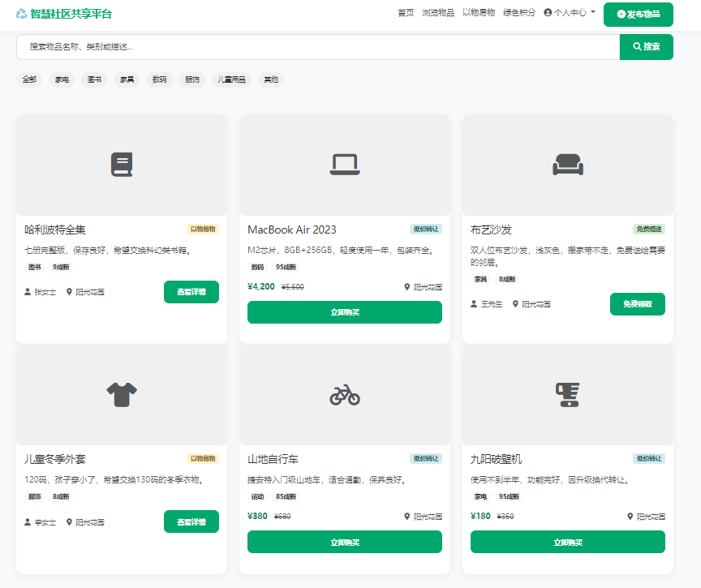Open the 以物易物 nav item

point(479,12)
